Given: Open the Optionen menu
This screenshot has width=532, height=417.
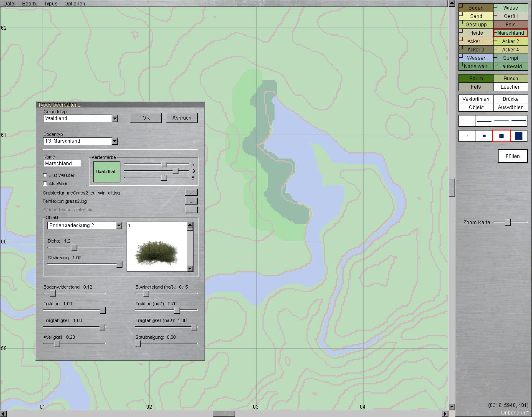Looking at the screenshot, I should (x=74, y=4).
